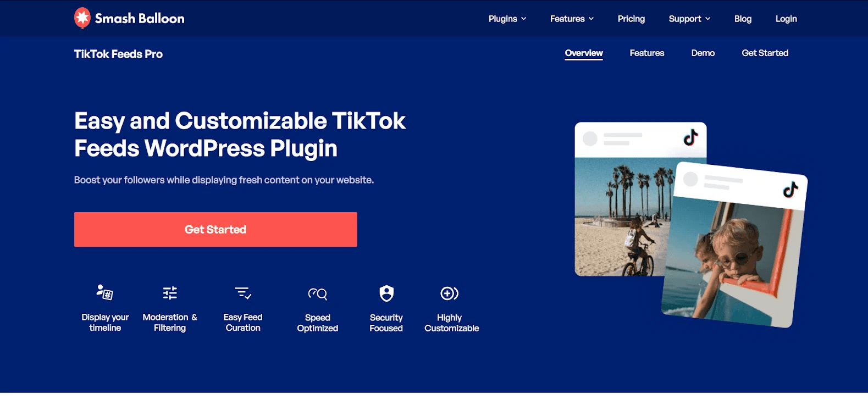Click the palm tree beach thumbnail
The image size is (868, 416).
(x=624, y=217)
